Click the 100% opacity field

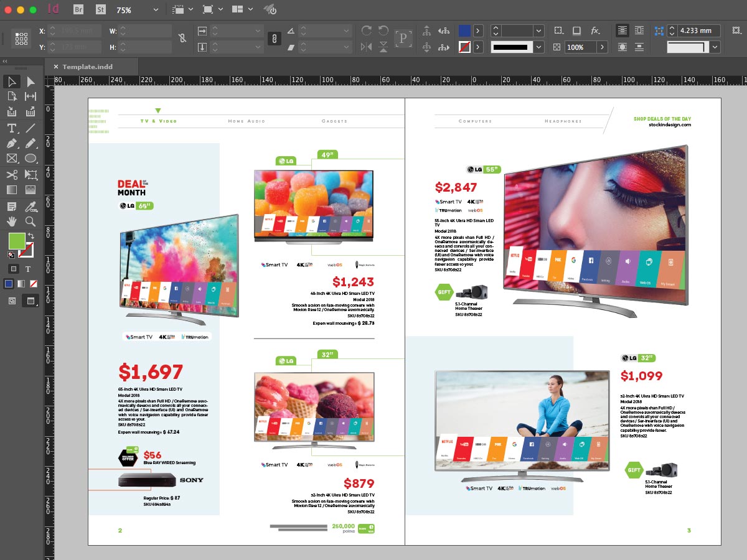(x=580, y=47)
